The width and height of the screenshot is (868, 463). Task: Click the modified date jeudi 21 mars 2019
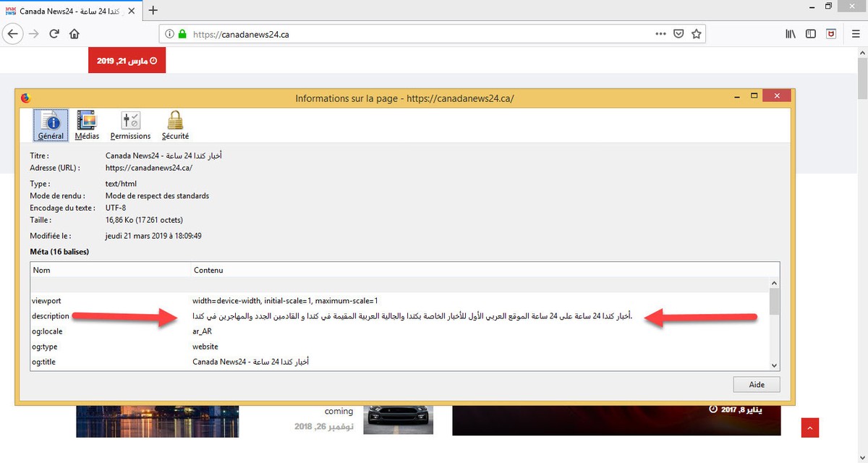coord(153,236)
